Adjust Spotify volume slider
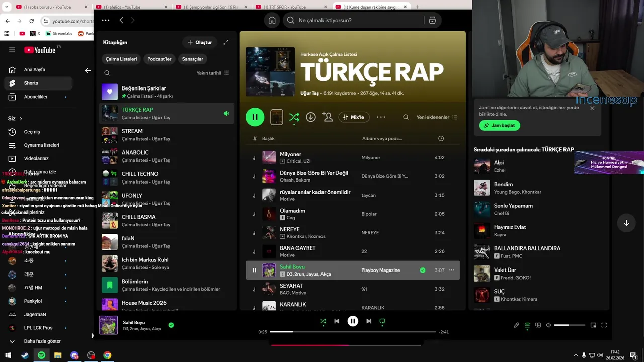 pos(570,325)
